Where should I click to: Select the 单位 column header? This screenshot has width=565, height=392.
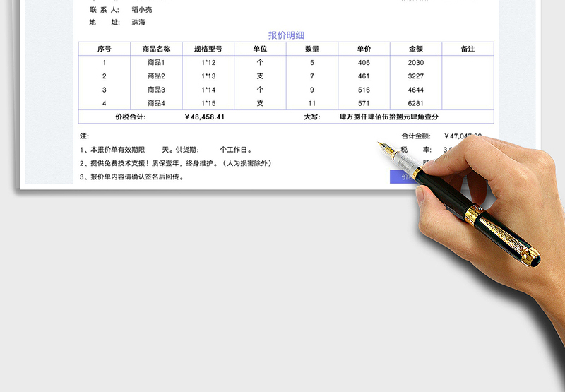260,49
